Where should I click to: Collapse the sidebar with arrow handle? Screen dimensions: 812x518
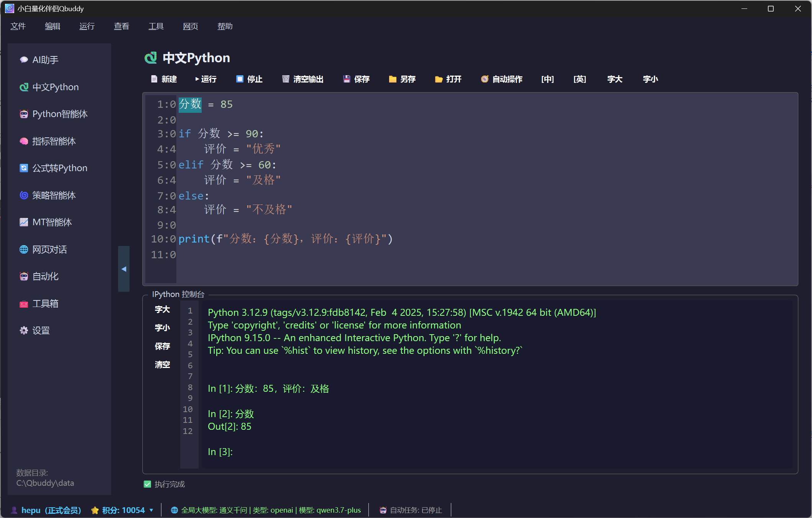[x=124, y=269]
